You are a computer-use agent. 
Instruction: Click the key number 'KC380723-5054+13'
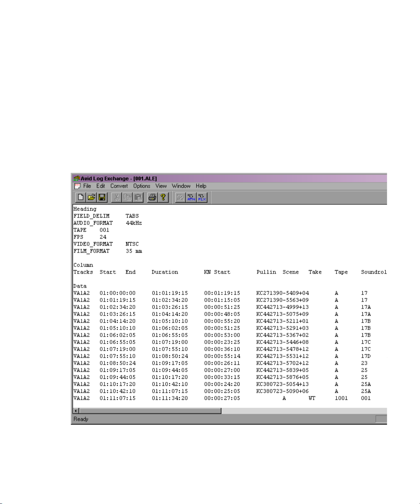tap(282, 384)
